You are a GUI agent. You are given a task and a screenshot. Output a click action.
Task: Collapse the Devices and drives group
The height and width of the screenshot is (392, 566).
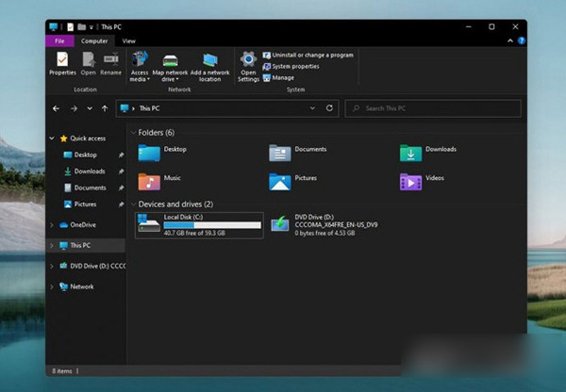tap(133, 204)
